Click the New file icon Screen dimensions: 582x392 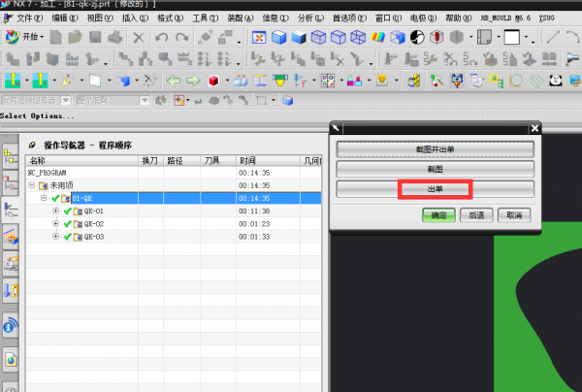[55, 37]
